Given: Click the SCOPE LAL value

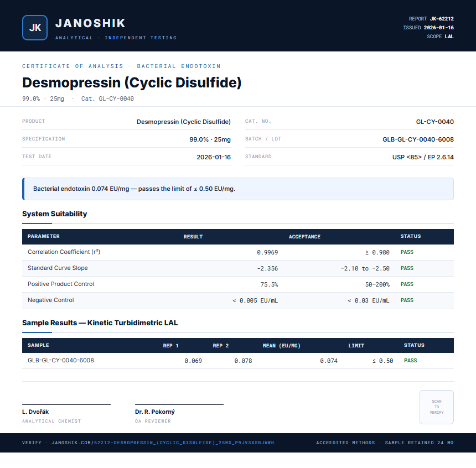Looking at the screenshot, I should 449,37.
